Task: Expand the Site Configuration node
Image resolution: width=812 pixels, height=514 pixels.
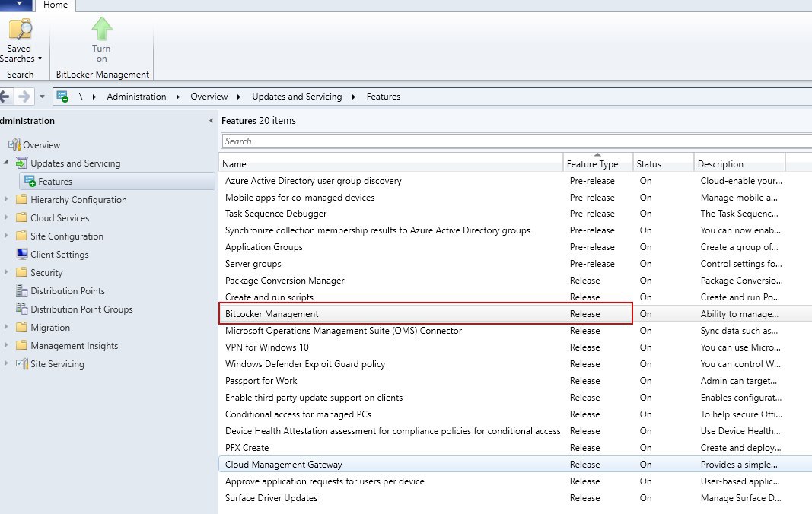Action: pyautogui.click(x=5, y=235)
